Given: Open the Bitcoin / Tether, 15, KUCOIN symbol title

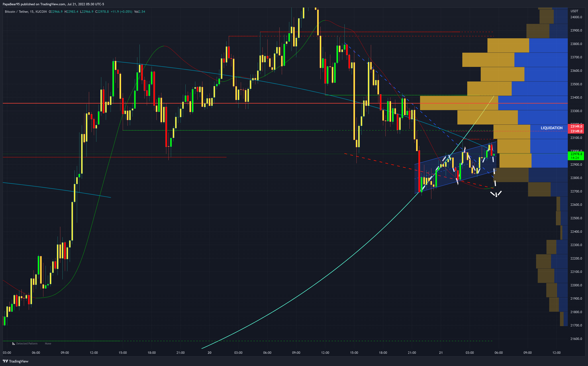Looking at the screenshot, I should click(26, 12).
